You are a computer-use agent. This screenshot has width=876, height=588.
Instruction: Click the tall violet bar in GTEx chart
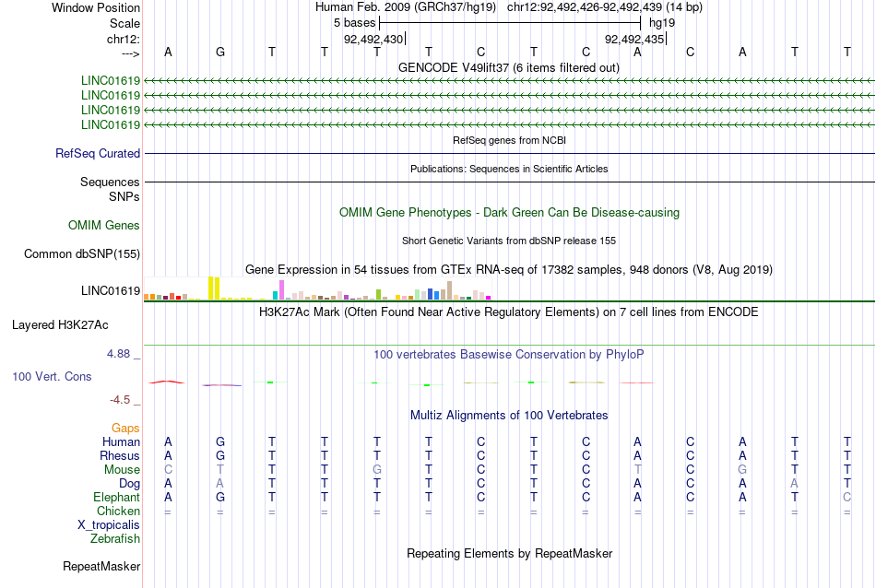pos(281,289)
